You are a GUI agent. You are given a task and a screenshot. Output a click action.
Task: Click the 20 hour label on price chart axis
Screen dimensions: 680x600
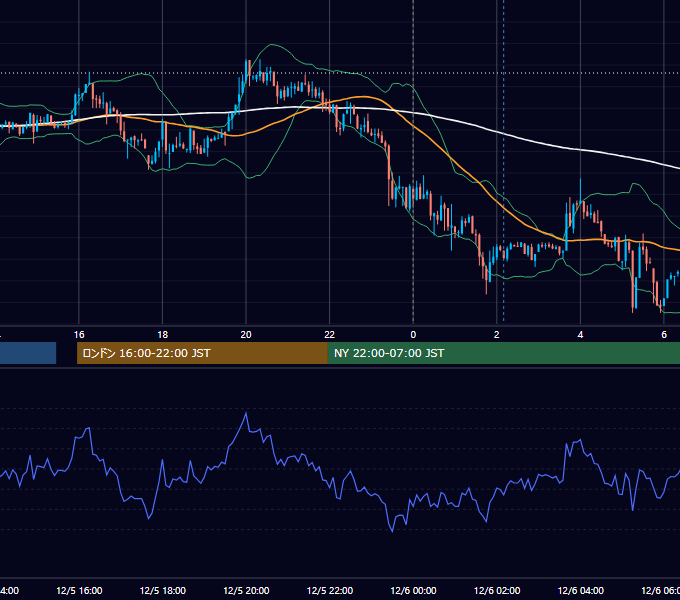[246, 335]
